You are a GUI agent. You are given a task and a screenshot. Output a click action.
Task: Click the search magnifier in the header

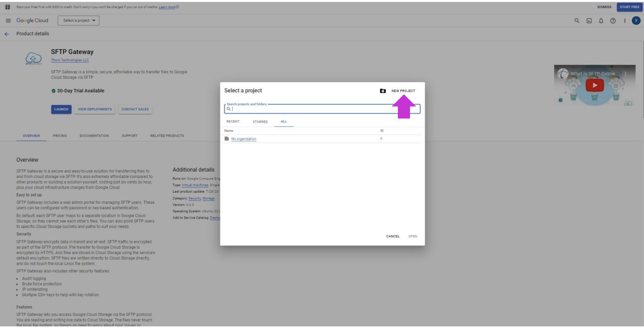click(x=577, y=20)
